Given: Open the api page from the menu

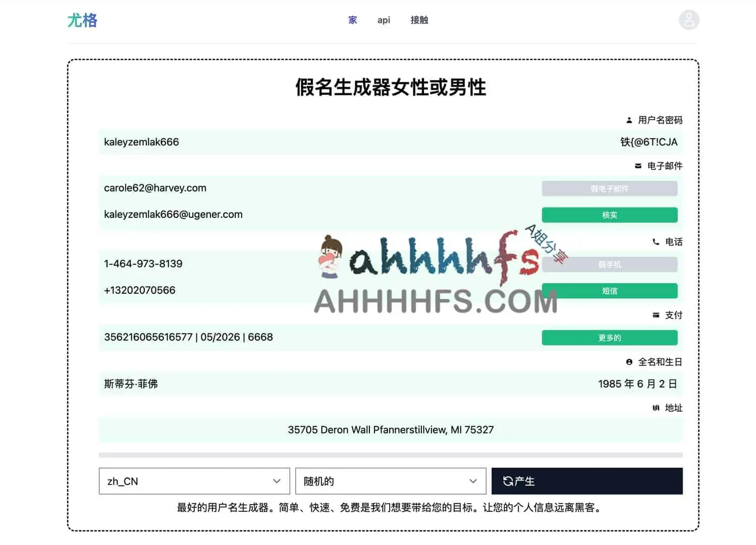Looking at the screenshot, I should pyautogui.click(x=384, y=20).
